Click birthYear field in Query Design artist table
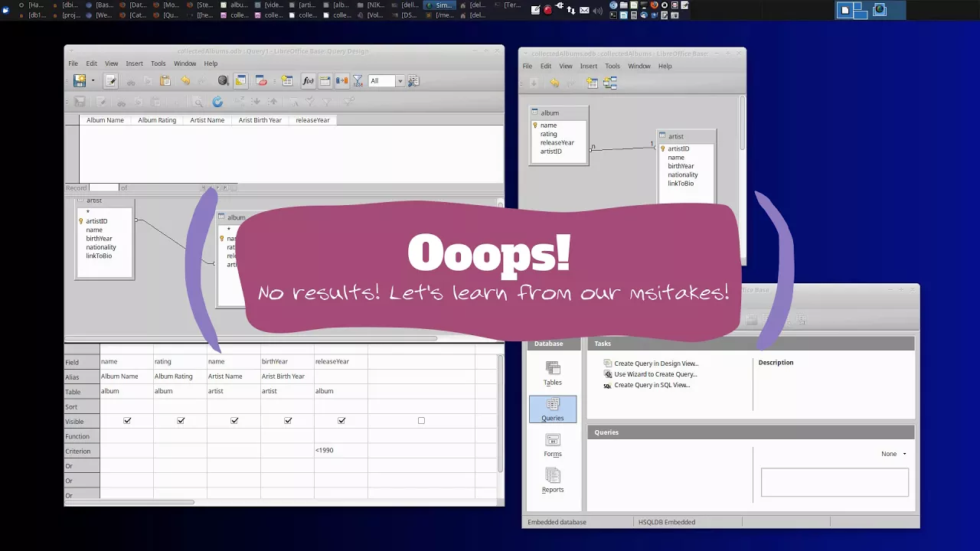 coord(99,239)
